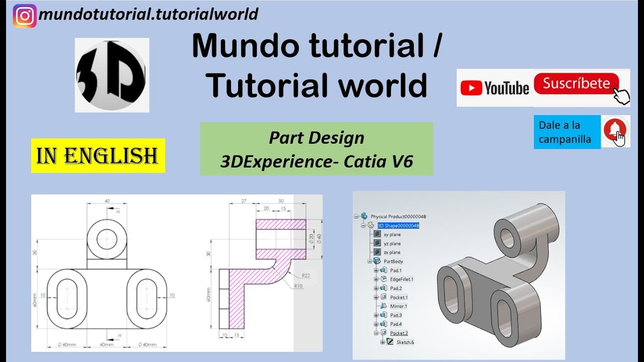Click the red Suscríbete button

tap(576, 83)
